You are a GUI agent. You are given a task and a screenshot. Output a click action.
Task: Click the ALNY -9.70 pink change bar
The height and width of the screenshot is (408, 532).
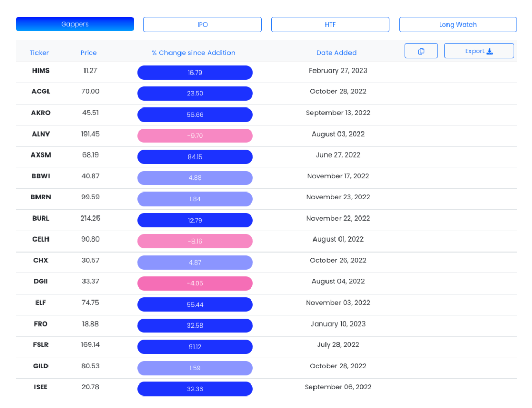coord(195,136)
